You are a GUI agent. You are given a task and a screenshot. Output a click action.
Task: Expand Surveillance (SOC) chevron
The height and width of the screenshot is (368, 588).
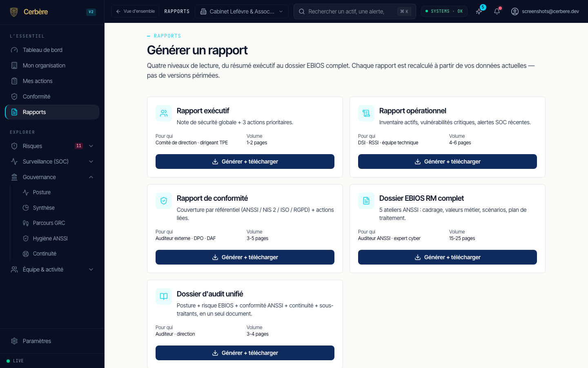pyautogui.click(x=91, y=162)
